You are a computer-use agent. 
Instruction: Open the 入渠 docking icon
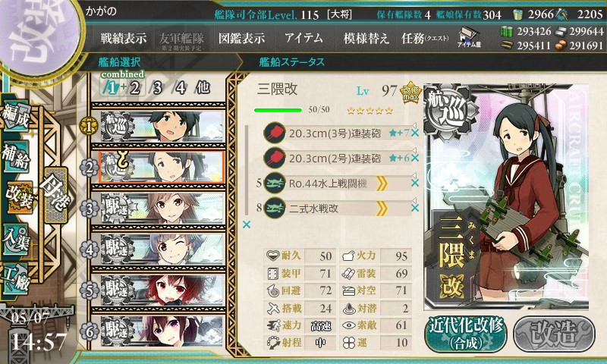(x=16, y=239)
